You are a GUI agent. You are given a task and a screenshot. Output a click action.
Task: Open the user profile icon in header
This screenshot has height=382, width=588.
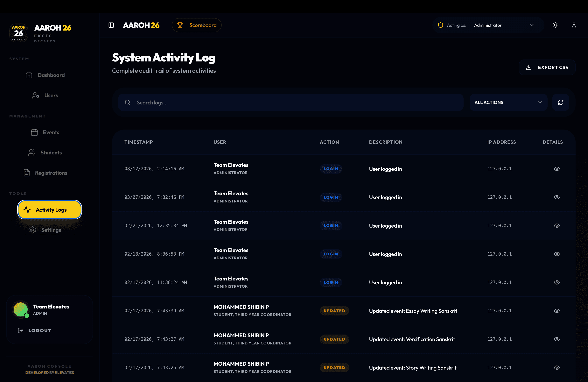574,25
